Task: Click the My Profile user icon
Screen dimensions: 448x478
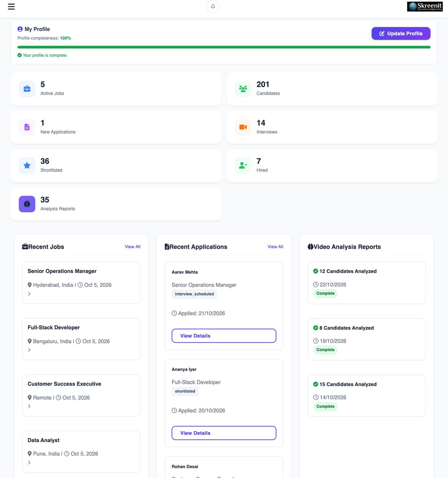Action: point(20,29)
